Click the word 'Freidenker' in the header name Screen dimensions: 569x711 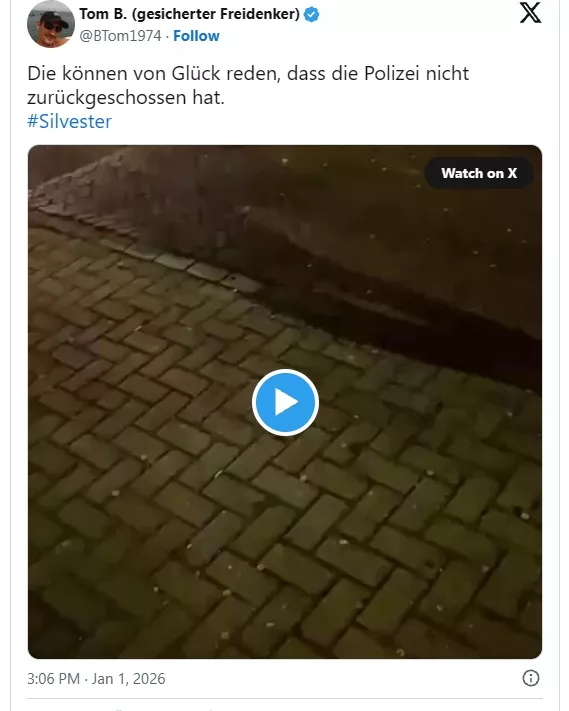(260, 14)
